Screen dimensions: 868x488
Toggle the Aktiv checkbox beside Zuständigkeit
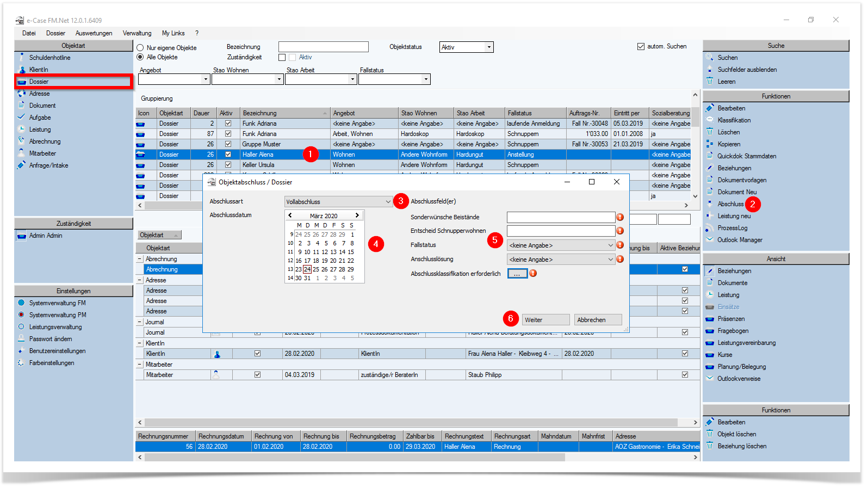293,57
